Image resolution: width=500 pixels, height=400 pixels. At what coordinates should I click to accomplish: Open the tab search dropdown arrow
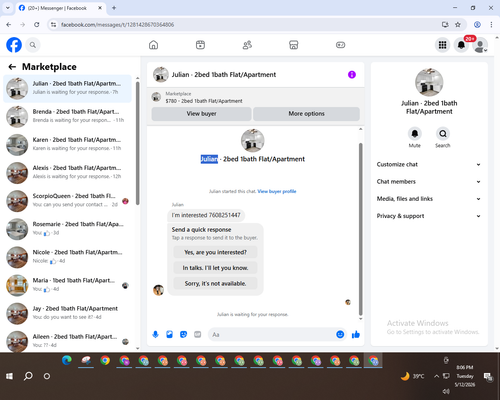pos(8,8)
